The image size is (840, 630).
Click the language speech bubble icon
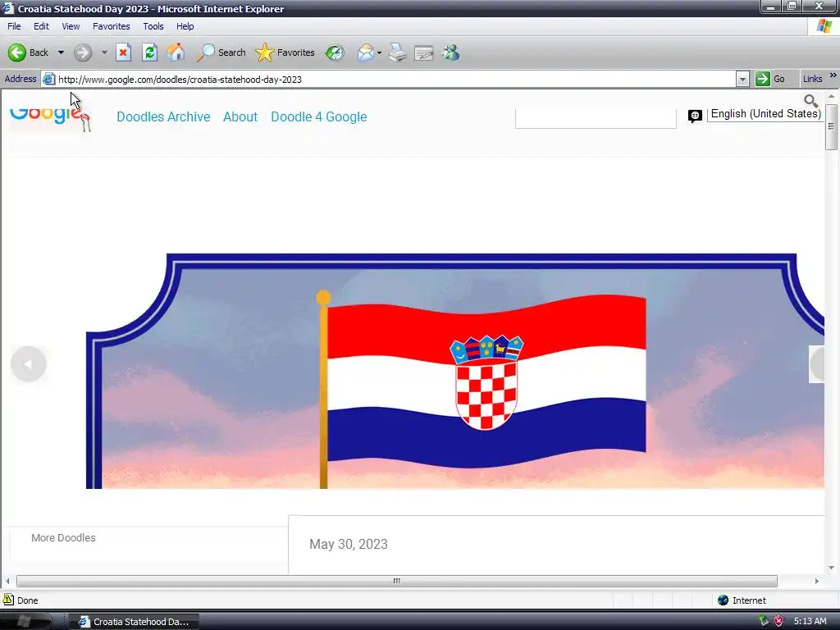pyautogui.click(x=695, y=116)
